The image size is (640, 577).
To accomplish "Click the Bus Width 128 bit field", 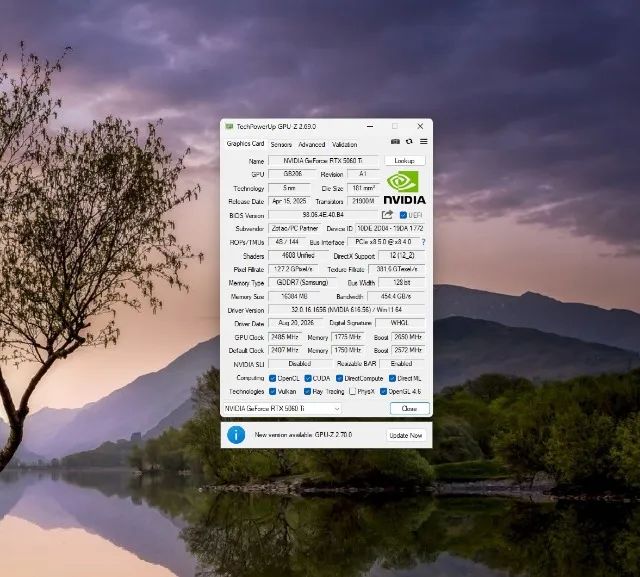I will click(x=402, y=282).
